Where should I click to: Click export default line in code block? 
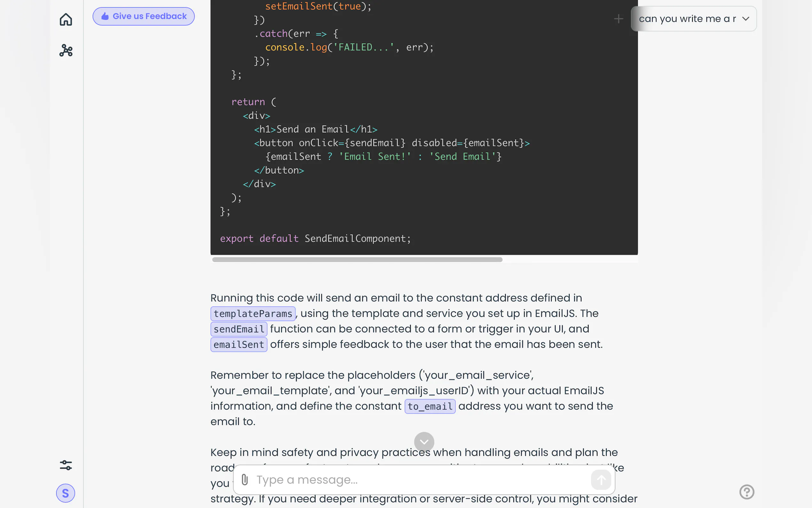click(315, 239)
